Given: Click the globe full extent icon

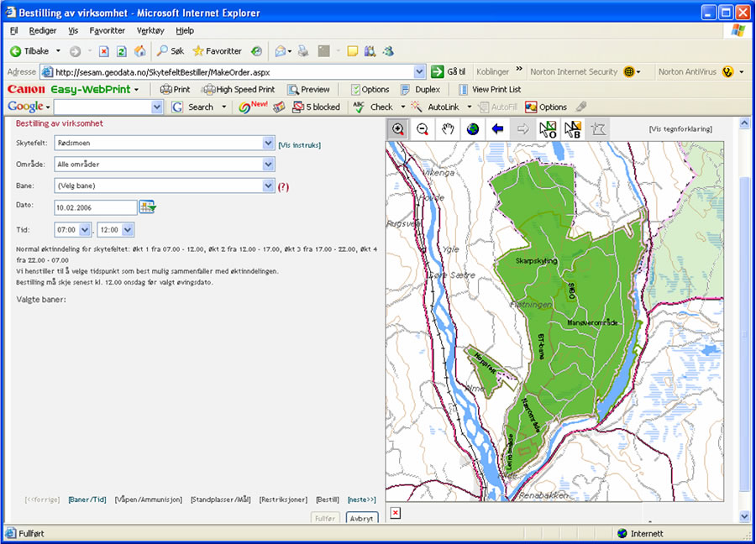Looking at the screenshot, I should [473, 128].
